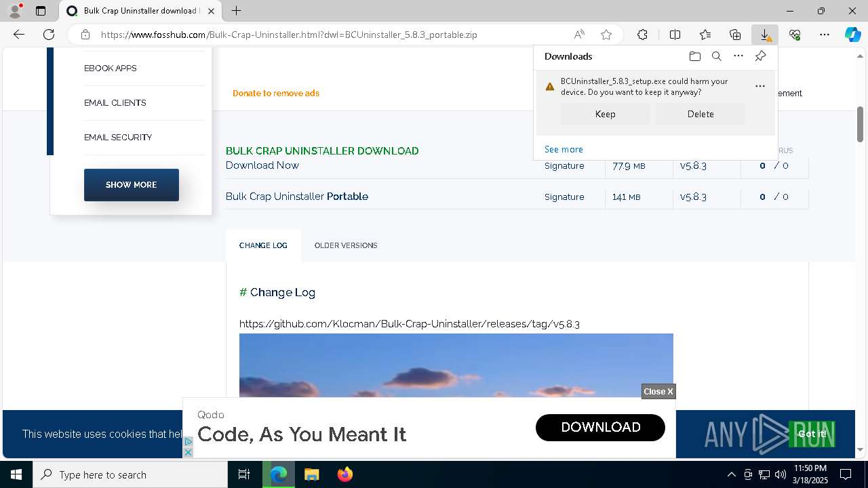Click the Qodo ad DOWNLOAD button
Image resolution: width=868 pixels, height=488 pixels.
[x=600, y=427]
